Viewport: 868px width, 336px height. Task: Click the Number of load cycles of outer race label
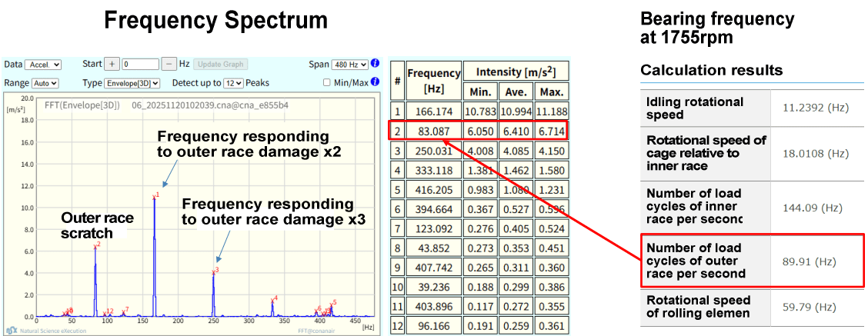pos(696,260)
